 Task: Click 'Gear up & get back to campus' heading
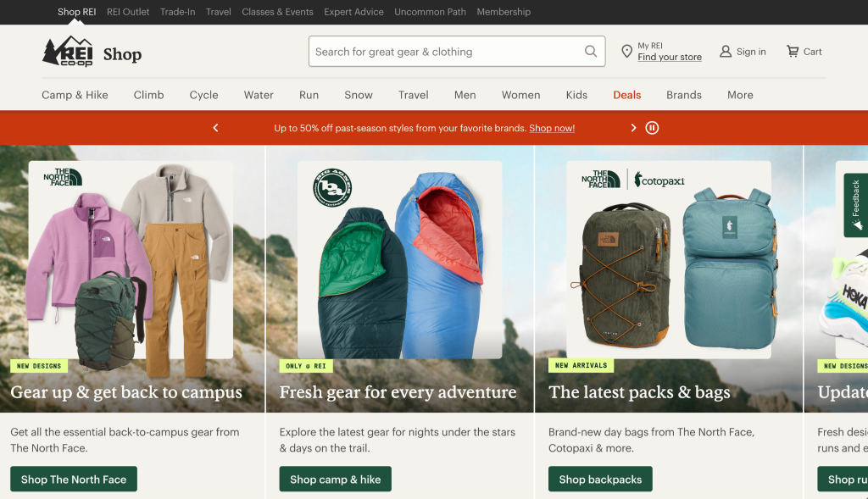pos(126,391)
